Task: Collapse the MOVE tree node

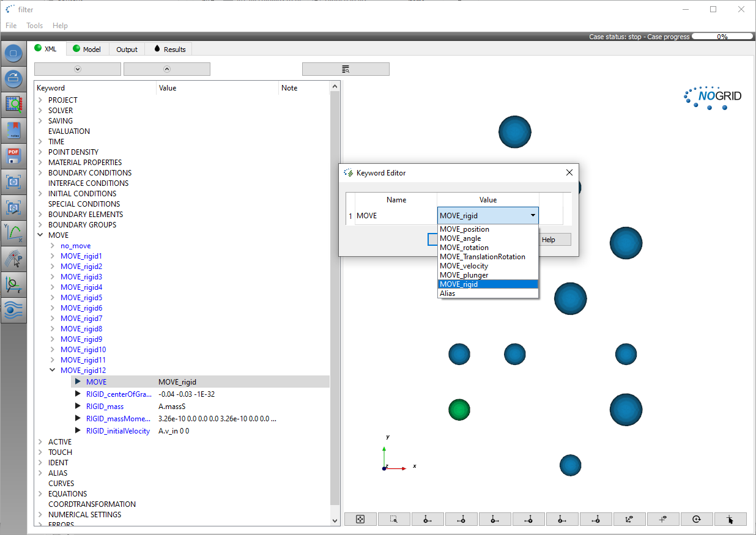Action: (41, 235)
